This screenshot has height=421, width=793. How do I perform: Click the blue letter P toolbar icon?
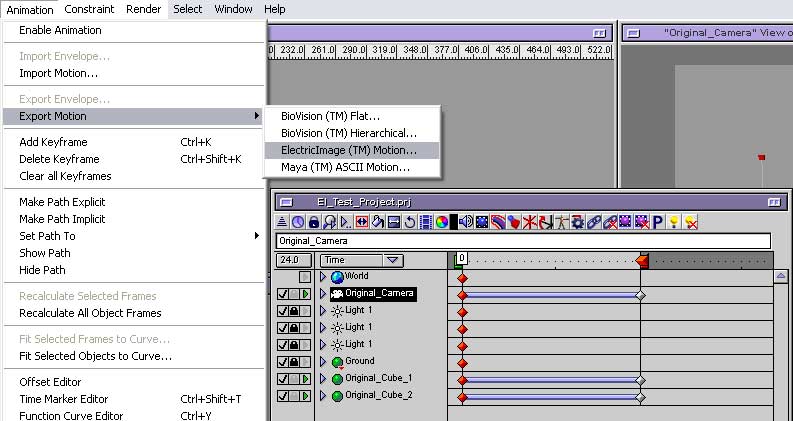(x=658, y=221)
